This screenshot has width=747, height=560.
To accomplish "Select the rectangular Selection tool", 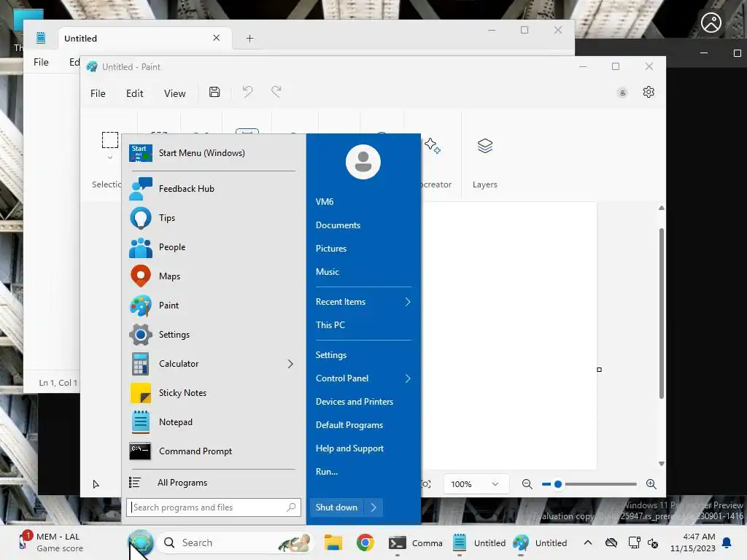I will coord(110,140).
